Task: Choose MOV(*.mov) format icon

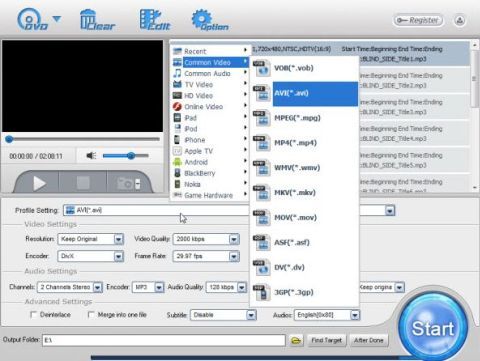Action: point(262,218)
